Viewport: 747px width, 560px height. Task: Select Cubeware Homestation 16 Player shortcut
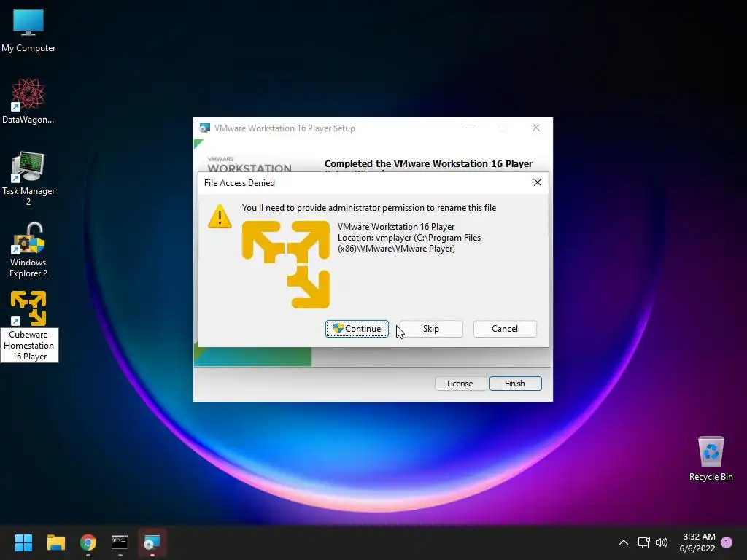click(29, 326)
